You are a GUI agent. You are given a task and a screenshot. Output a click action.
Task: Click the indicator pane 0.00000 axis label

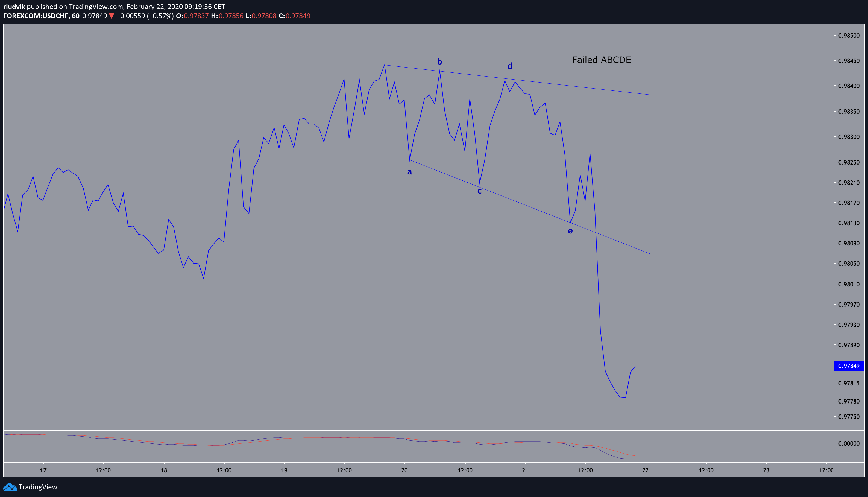click(x=849, y=443)
